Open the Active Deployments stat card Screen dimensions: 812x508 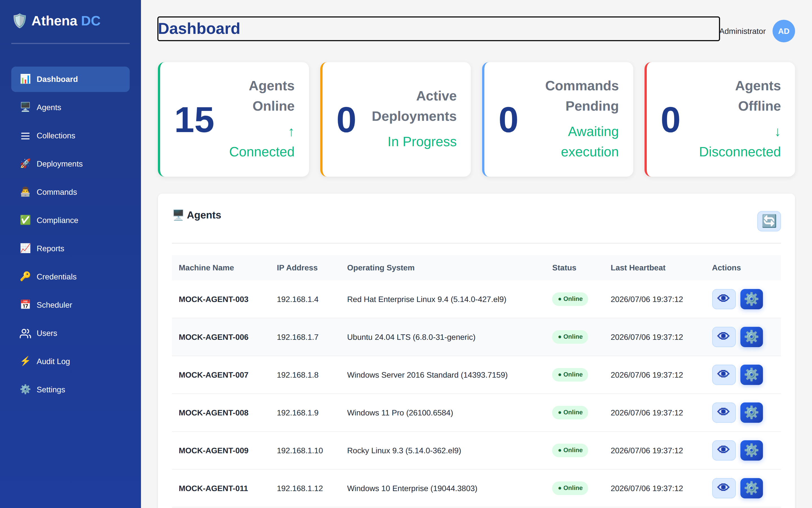[396, 119]
